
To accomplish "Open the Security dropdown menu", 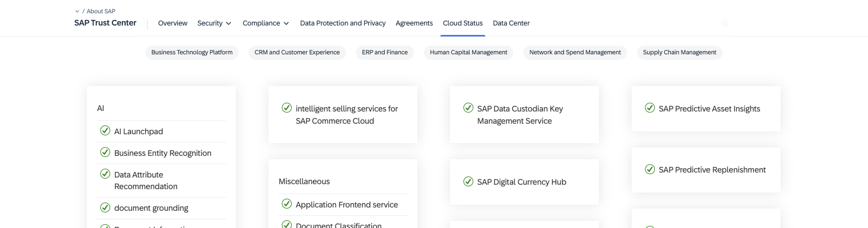I will coord(214,23).
